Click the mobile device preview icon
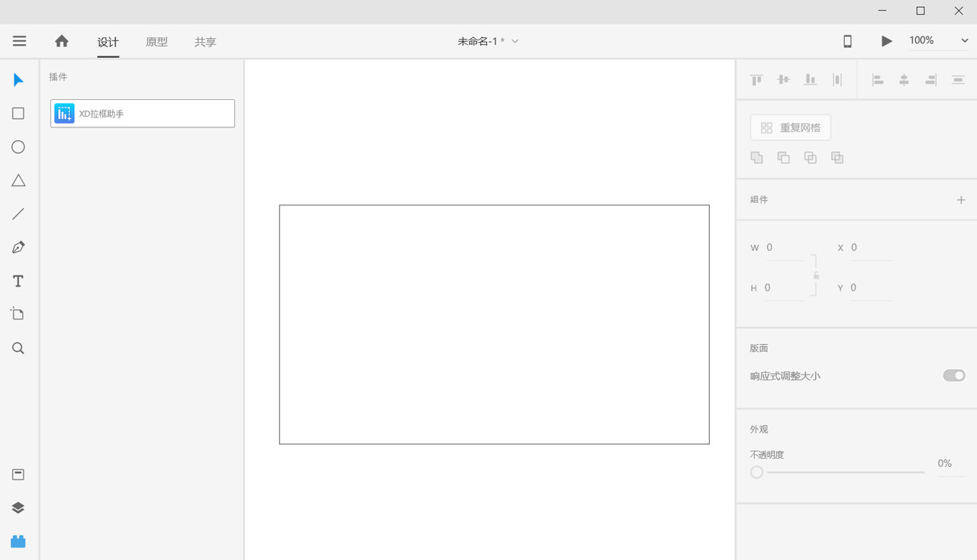Viewport: 977px width, 560px height. click(847, 41)
